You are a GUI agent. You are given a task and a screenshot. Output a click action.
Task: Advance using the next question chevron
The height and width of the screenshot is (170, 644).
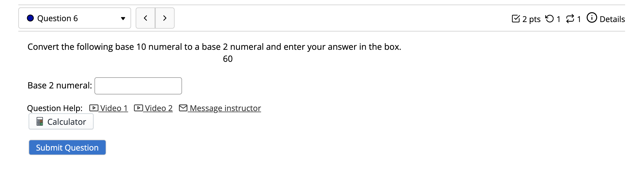(165, 18)
